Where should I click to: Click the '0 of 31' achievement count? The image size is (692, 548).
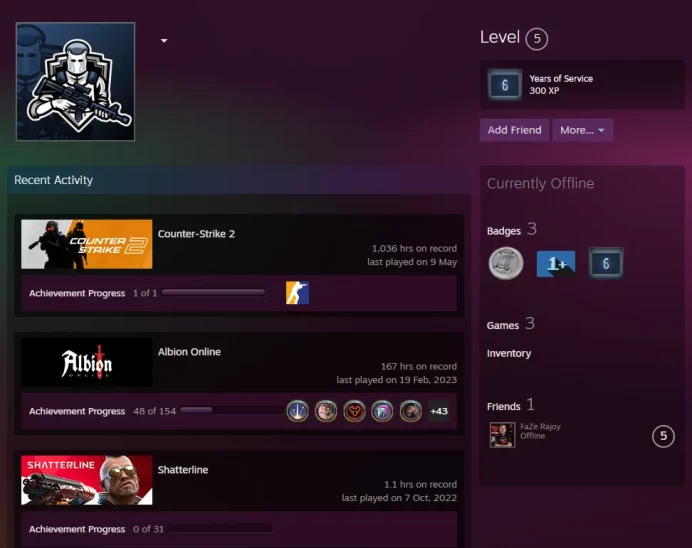(148, 529)
